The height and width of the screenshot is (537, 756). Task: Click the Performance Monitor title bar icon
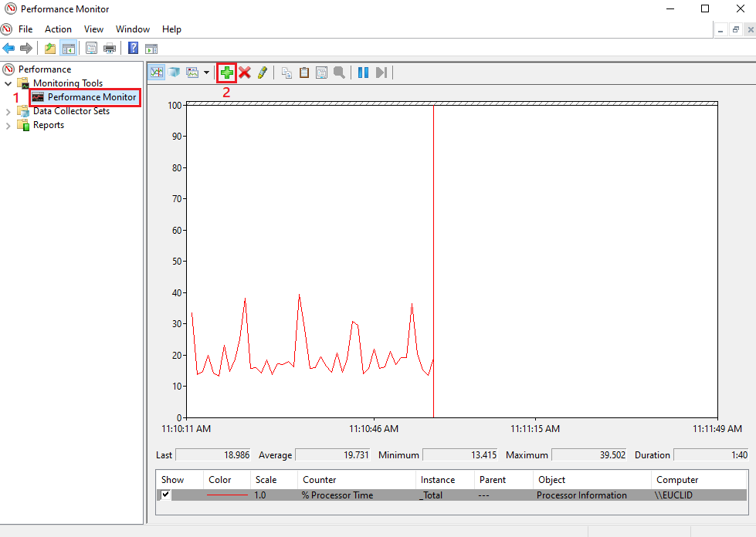pyautogui.click(x=11, y=8)
